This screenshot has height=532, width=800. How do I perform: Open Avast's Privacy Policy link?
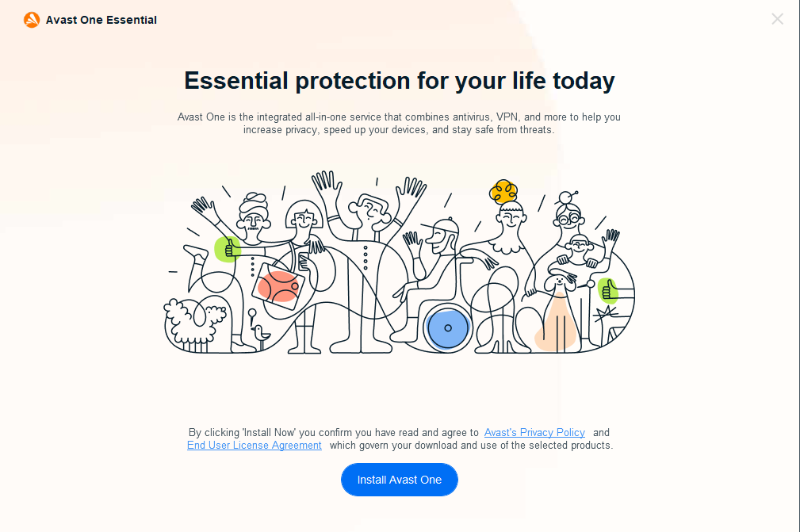click(x=534, y=433)
